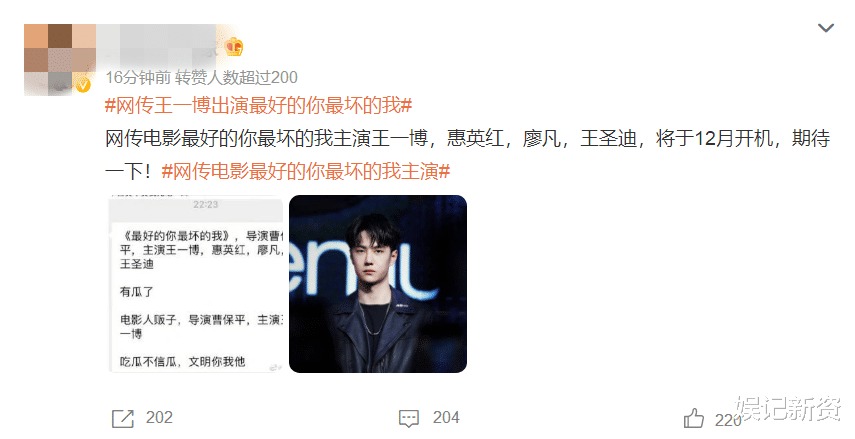This screenshot has height=439, width=855.
Task: Open hashtag 网传王一博出演最好的你最坏的我
Action: pos(258,105)
